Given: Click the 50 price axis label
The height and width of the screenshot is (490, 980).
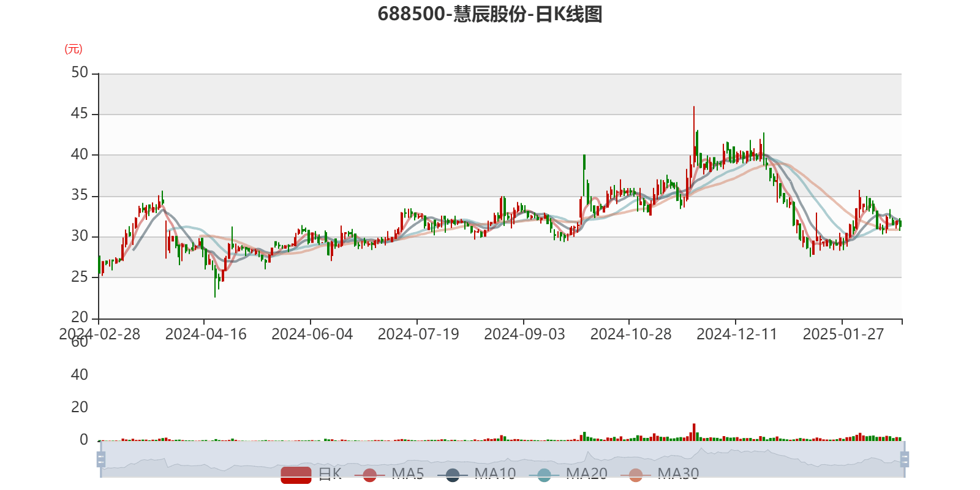Looking at the screenshot, I should [80, 73].
